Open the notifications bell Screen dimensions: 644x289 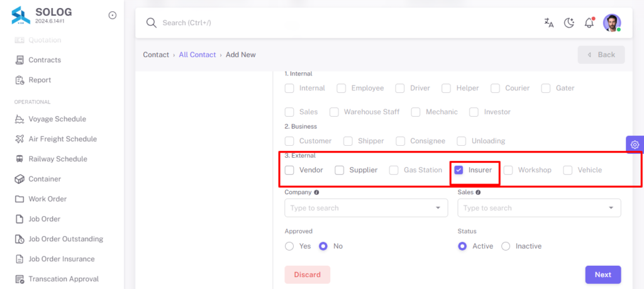click(x=589, y=23)
